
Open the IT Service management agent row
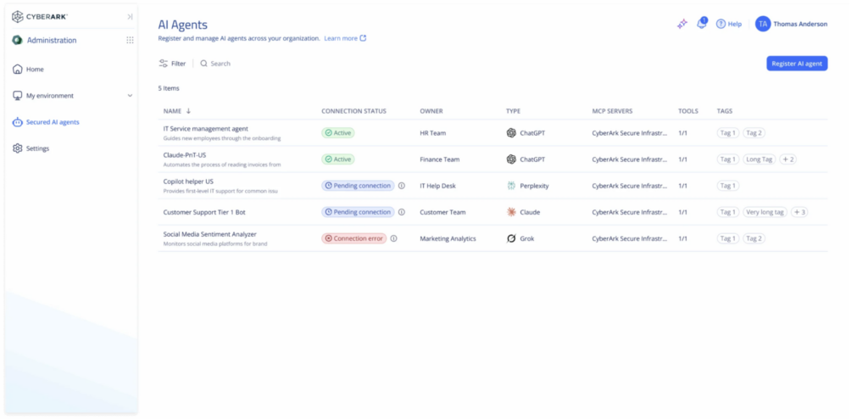tap(492, 133)
